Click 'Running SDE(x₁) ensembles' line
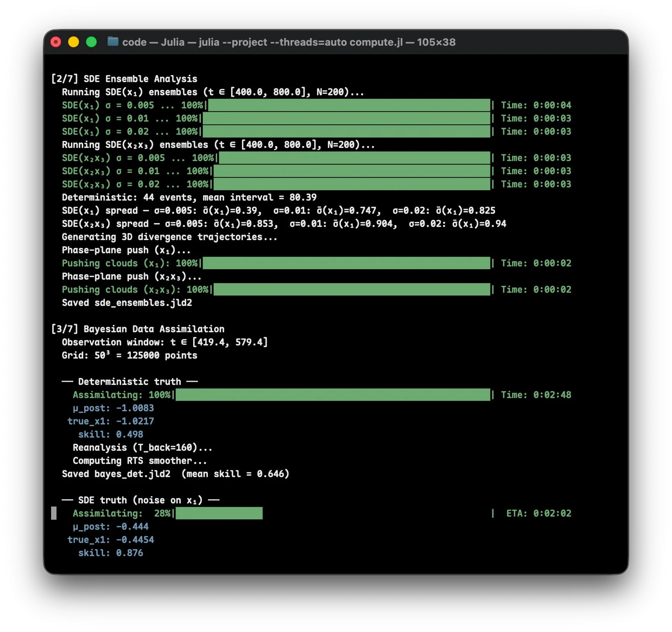 click(213, 92)
